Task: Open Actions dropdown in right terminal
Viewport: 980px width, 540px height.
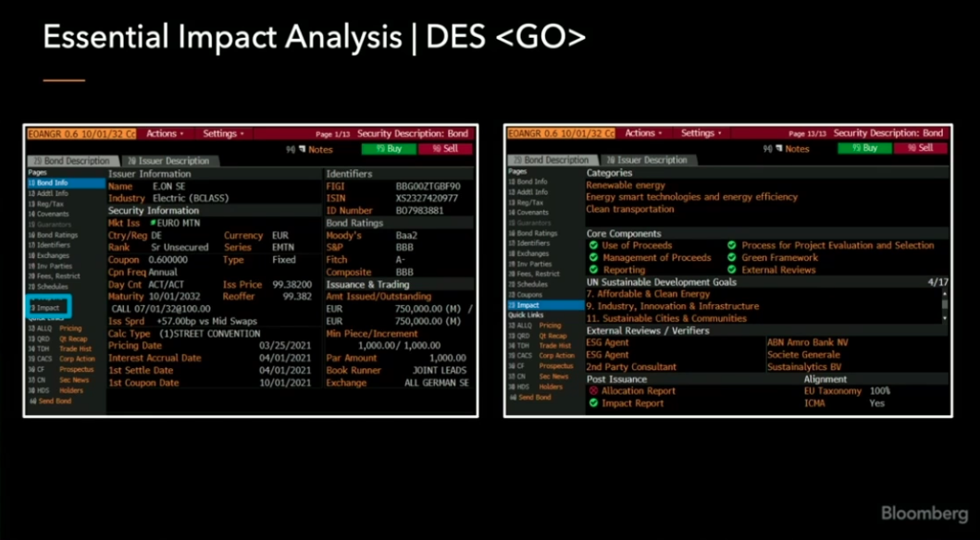Action: 643,133
